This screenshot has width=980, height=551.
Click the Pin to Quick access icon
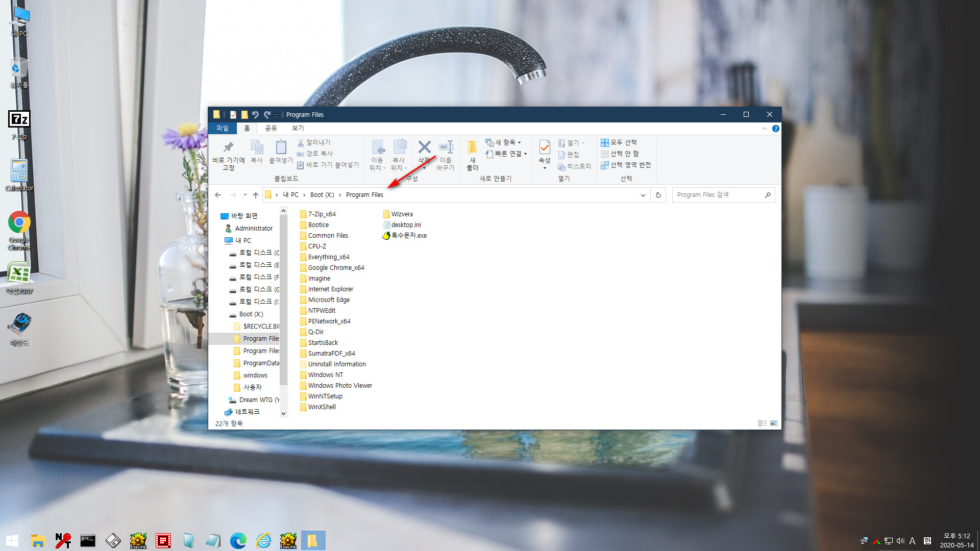[228, 147]
